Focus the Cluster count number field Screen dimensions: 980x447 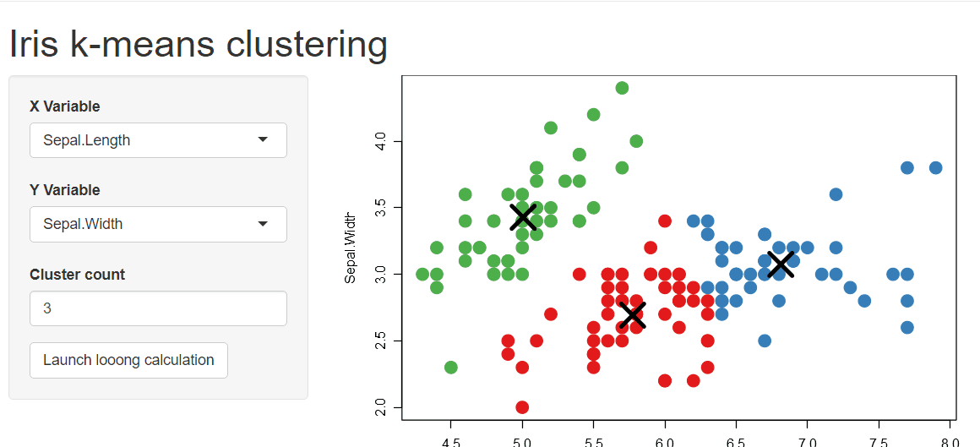(158, 308)
